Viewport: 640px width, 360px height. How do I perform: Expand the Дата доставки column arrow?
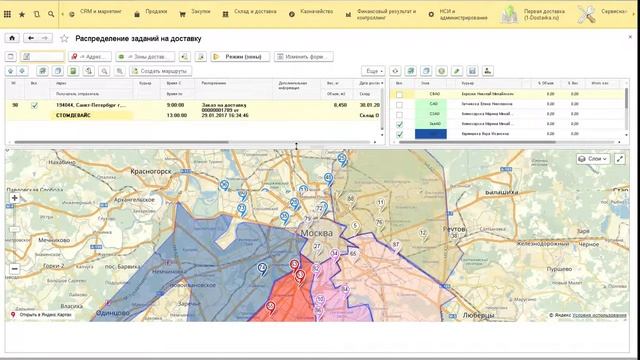pos(382,83)
